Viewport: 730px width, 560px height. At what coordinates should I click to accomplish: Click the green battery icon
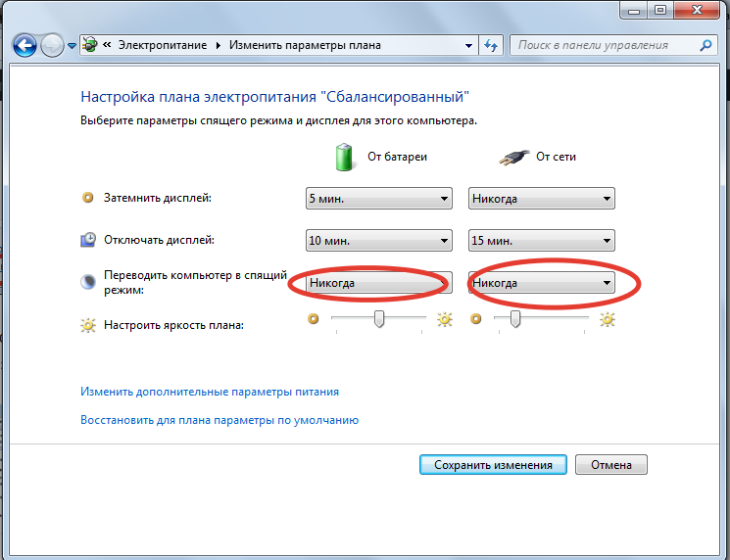(x=344, y=158)
